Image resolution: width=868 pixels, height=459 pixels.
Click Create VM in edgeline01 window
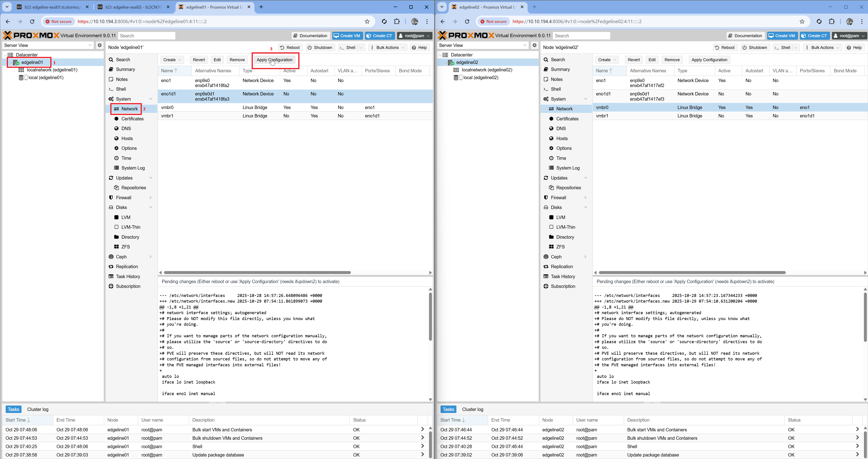click(x=347, y=36)
